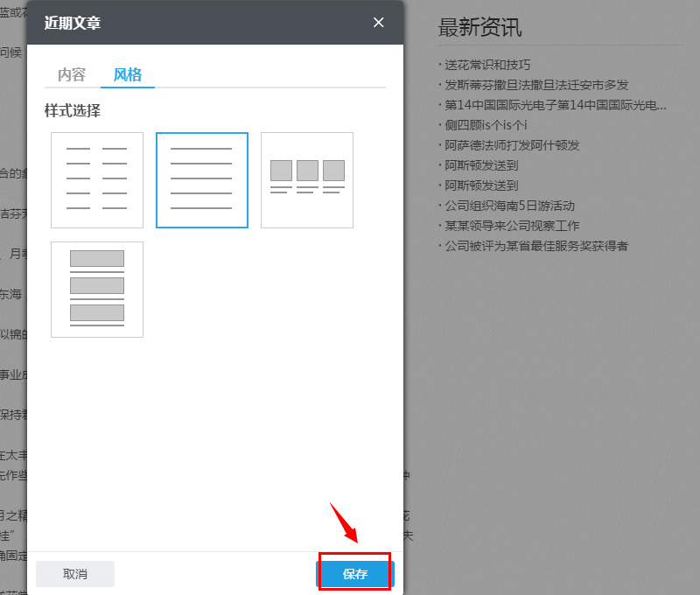Select the single-column list style thumbnail
700x595 pixels.
coord(202,180)
